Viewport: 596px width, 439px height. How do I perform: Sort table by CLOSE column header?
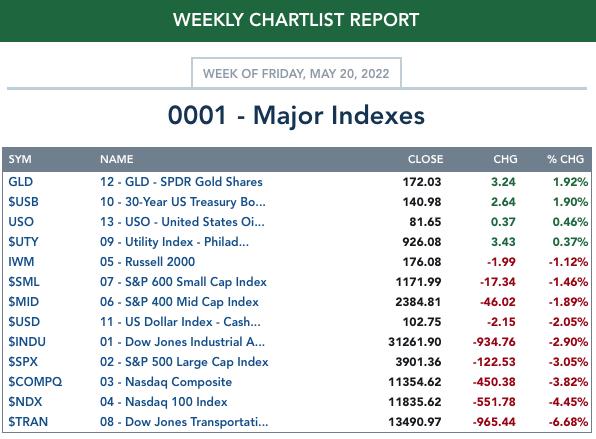[426, 159]
